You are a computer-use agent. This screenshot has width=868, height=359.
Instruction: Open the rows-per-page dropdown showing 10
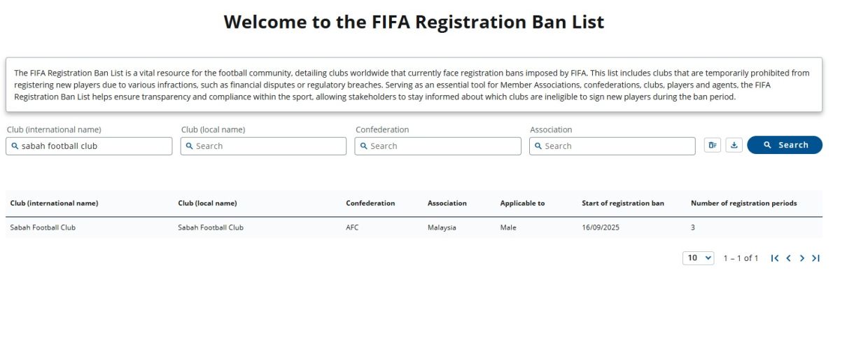pos(698,258)
